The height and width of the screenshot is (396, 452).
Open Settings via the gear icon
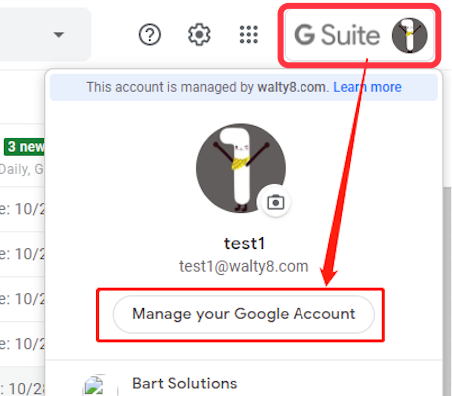click(x=199, y=34)
